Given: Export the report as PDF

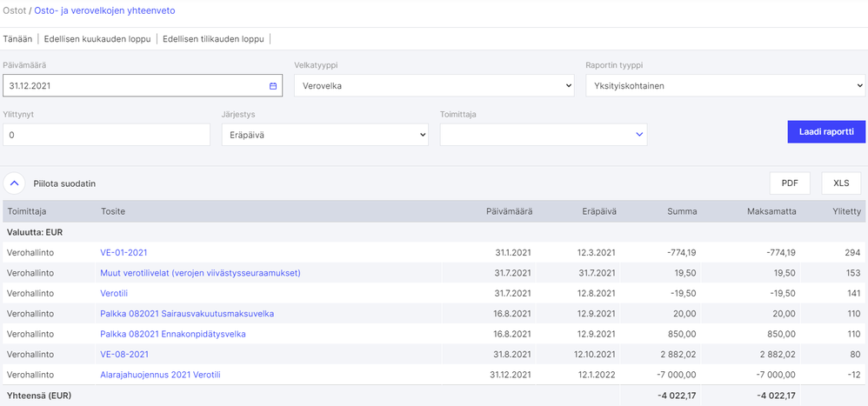Looking at the screenshot, I should coord(790,183).
